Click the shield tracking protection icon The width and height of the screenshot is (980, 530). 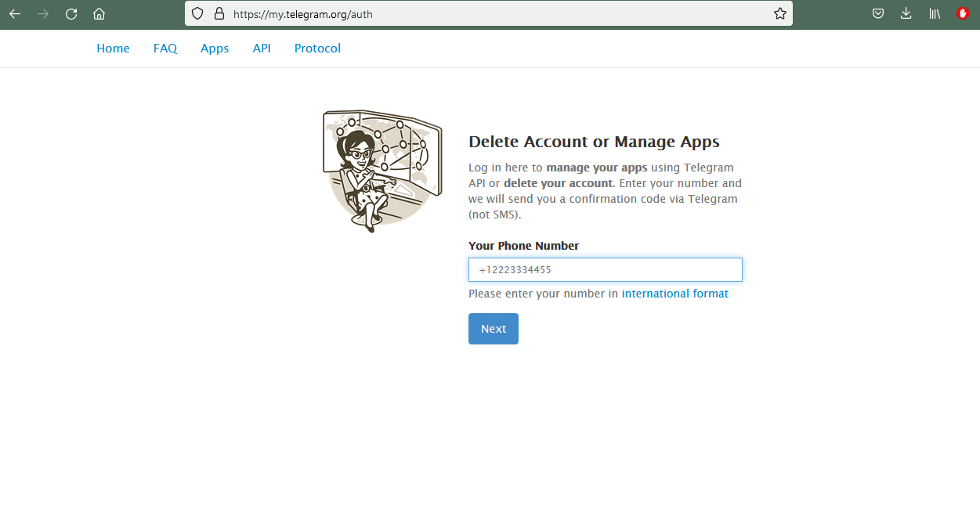coord(197,13)
